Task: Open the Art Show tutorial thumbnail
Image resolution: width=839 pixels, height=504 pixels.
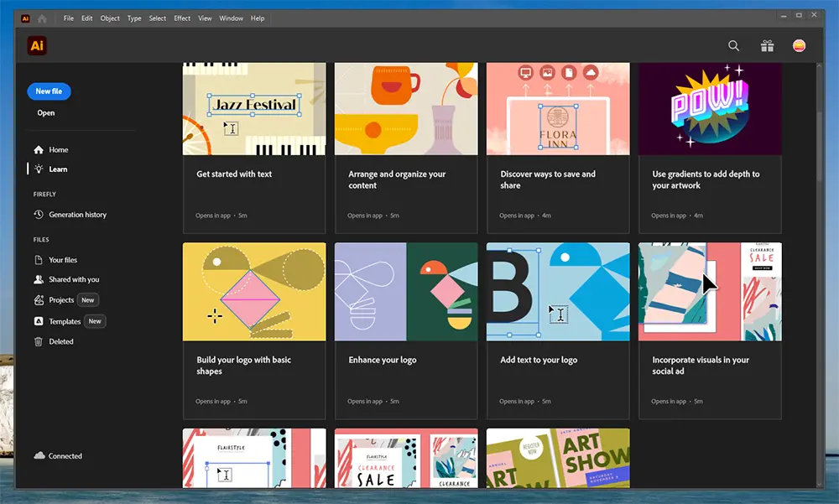Action: [558, 458]
